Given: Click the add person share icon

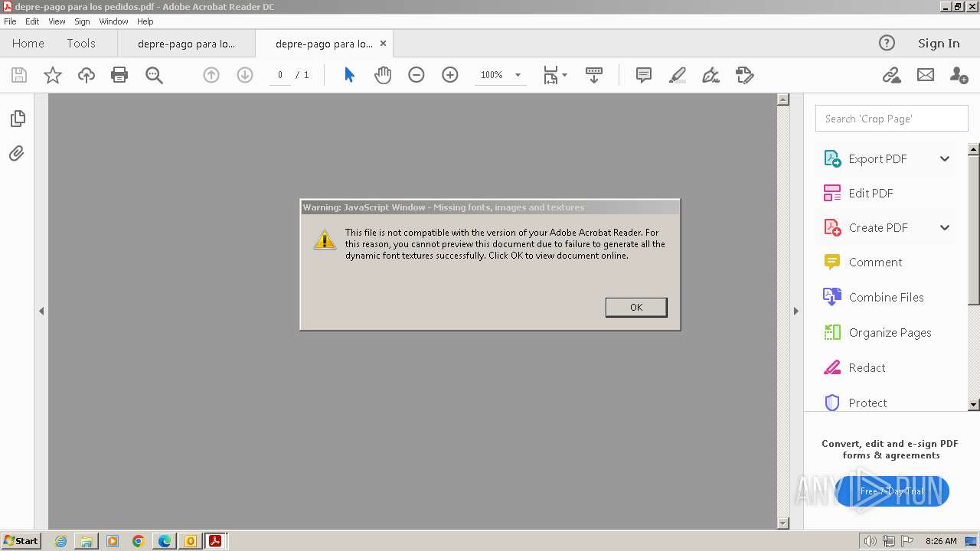Looking at the screenshot, I should click(959, 75).
